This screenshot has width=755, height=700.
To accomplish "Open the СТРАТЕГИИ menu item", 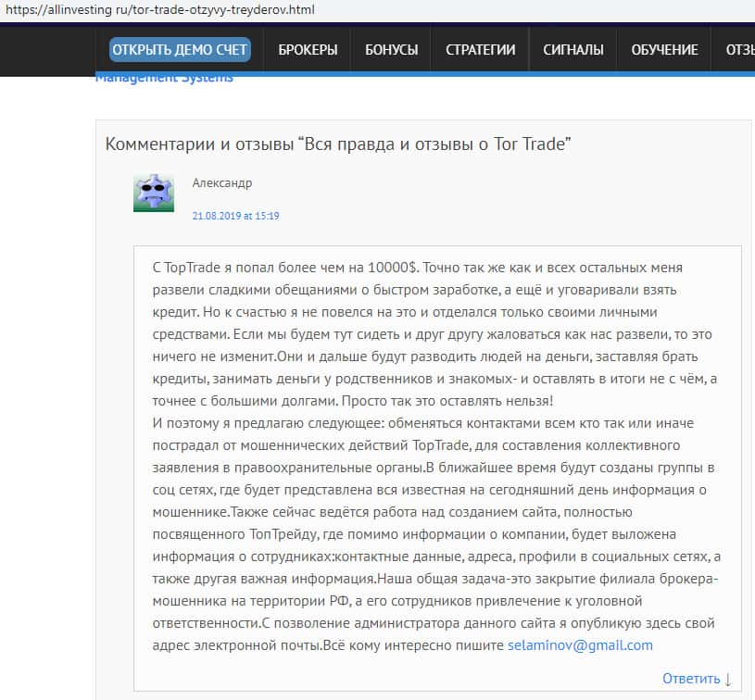I will click(x=480, y=50).
